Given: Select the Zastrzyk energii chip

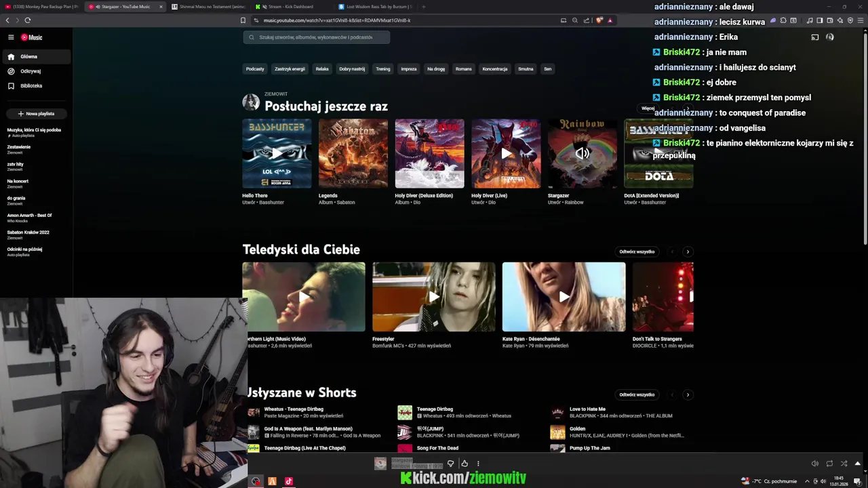Looking at the screenshot, I should pos(290,69).
